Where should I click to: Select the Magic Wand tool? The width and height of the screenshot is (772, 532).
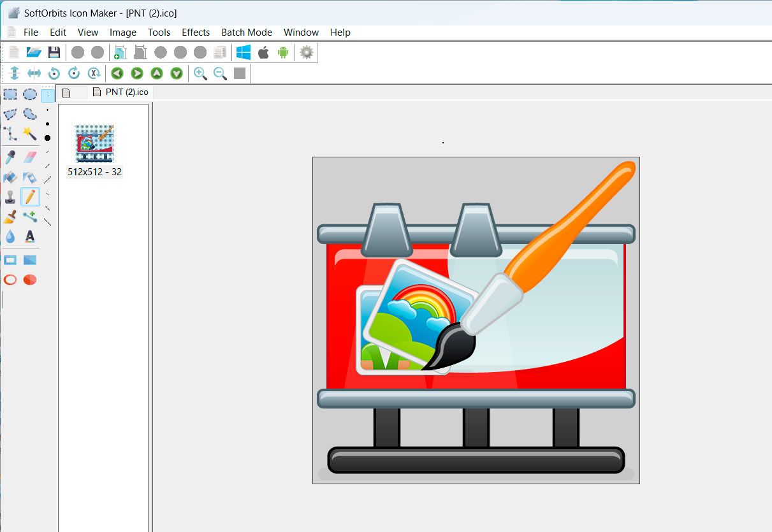click(30, 134)
